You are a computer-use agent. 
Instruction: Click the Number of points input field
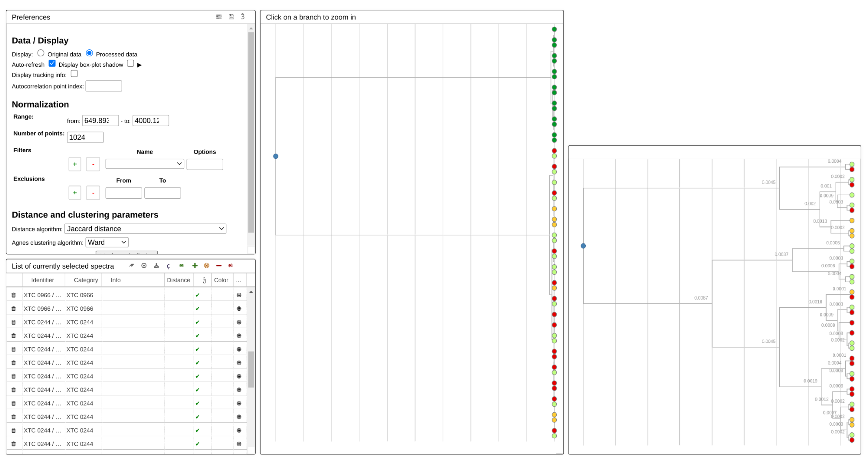(x=85, y=137)
